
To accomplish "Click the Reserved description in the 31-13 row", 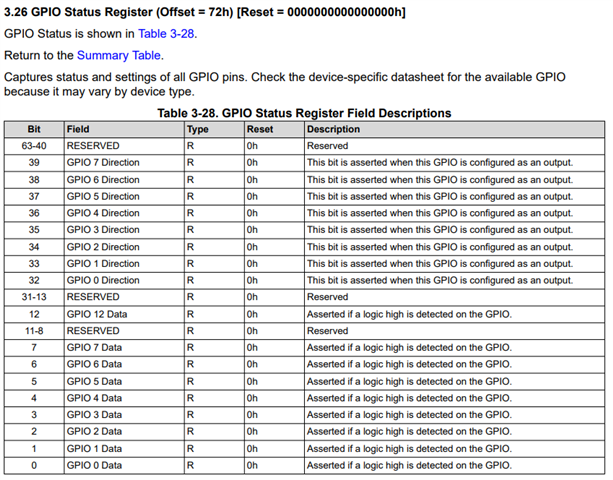I will click(327, 297).
